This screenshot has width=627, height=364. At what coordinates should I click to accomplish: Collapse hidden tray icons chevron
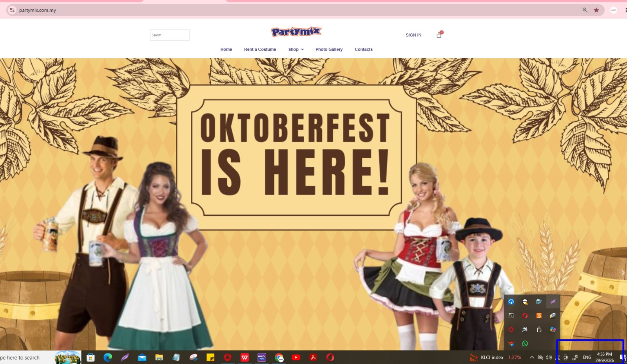(x=532, y=357)
